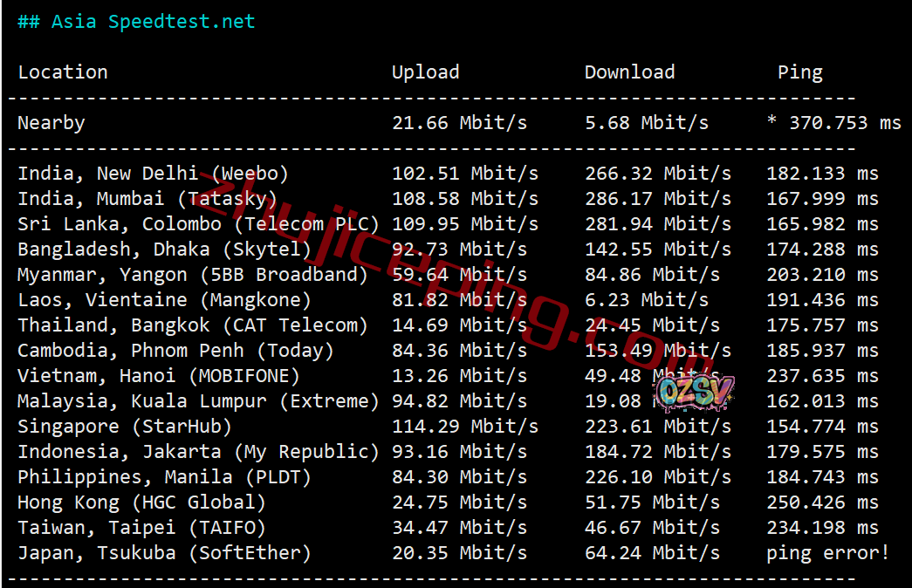912x588 pixels.
Task: Click the Upload column header
Action: pos(425,72)
